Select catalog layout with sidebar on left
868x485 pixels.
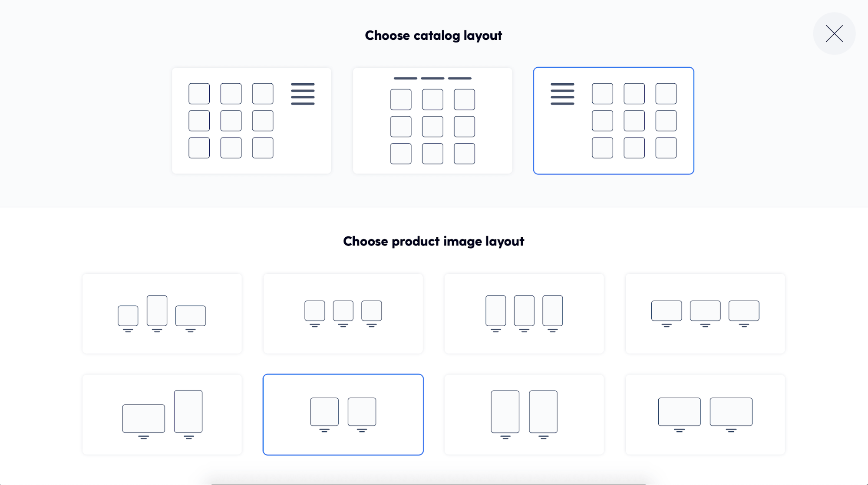(x=614, y=121)
